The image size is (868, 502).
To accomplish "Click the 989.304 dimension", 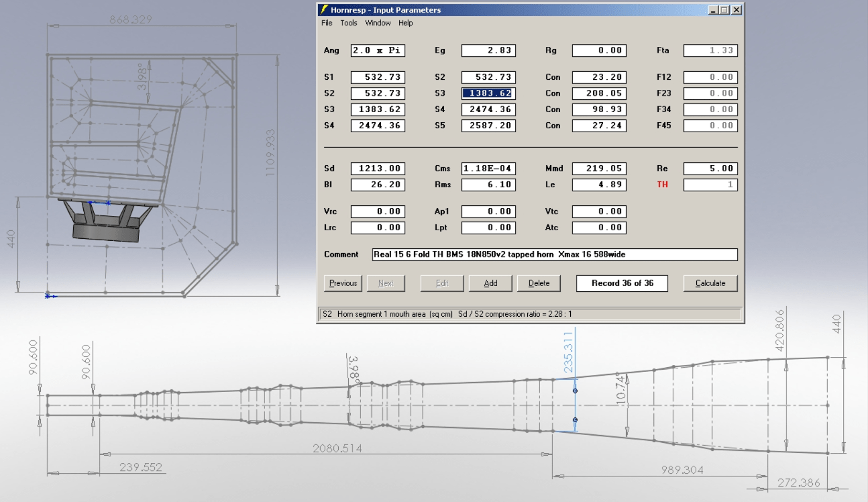I will [x=682, y=470].
